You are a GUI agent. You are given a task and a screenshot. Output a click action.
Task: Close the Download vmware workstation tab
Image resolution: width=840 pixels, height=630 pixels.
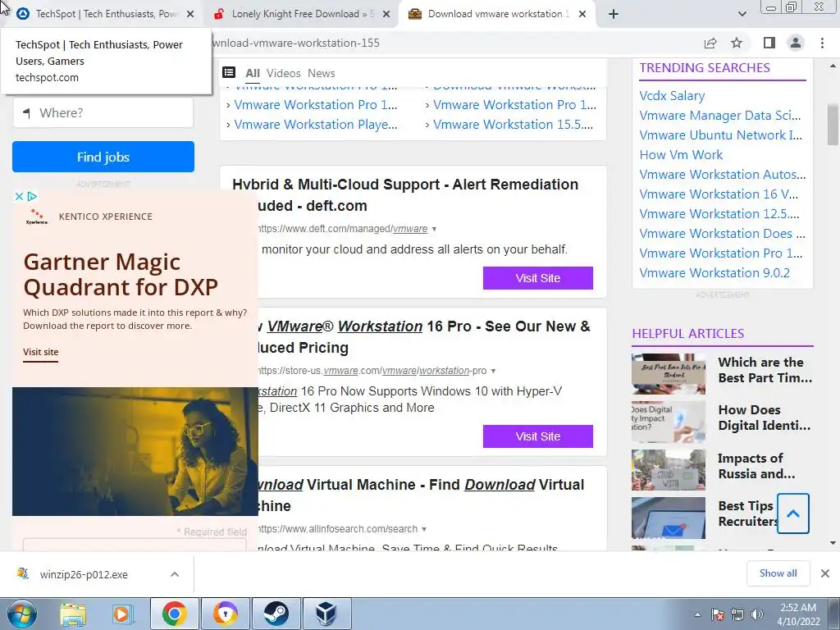[583, 15]
